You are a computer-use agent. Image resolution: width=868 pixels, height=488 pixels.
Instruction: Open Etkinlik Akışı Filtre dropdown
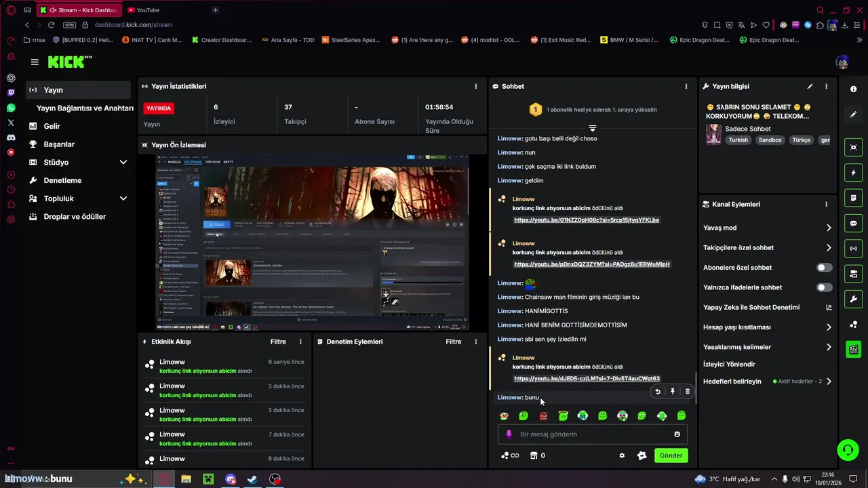[x=278, y=342]
